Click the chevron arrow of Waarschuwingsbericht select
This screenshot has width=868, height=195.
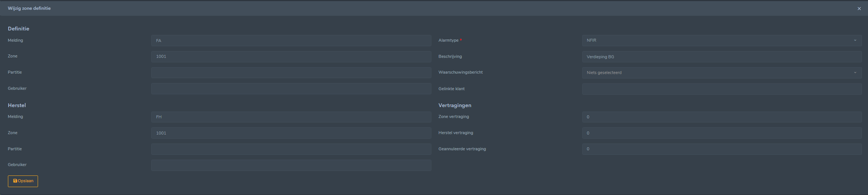coord(855,73)
